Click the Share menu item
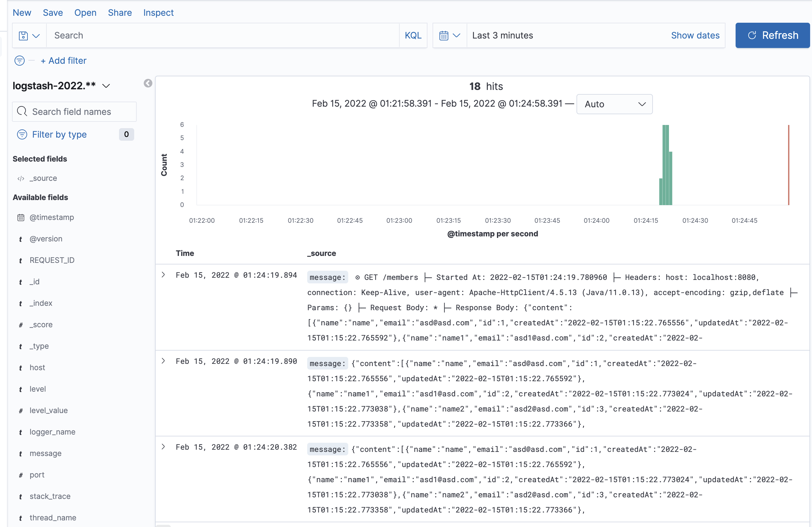 pos(120,13)
